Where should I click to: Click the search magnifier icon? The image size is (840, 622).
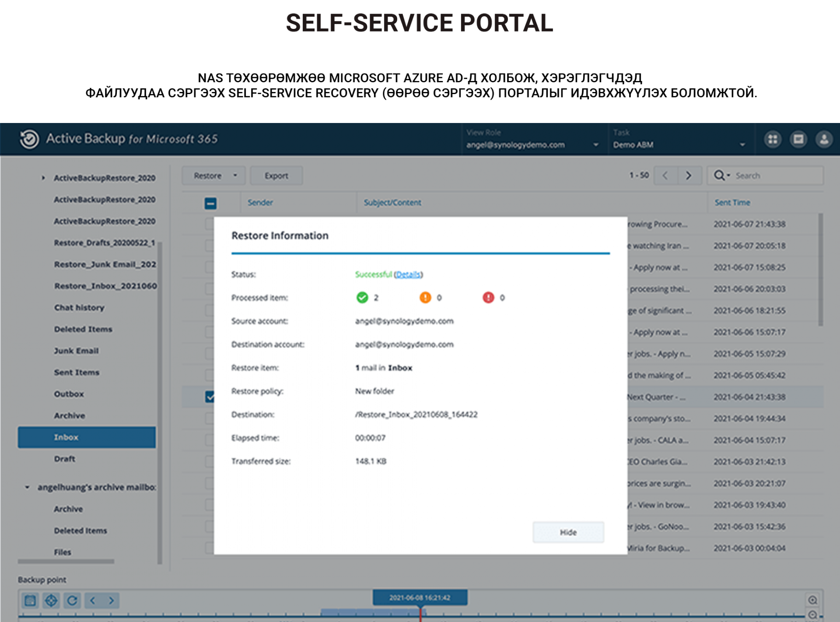pyautogui.click(x=719, y=176)
